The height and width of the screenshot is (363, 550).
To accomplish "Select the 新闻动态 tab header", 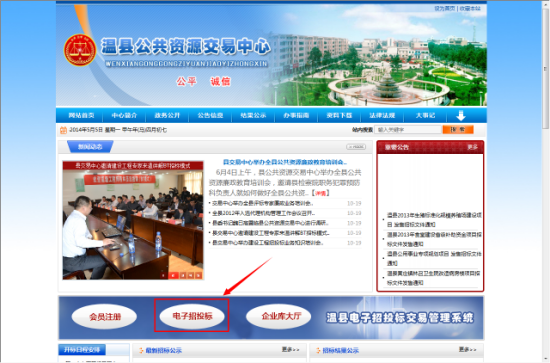I will pos(90,147).
